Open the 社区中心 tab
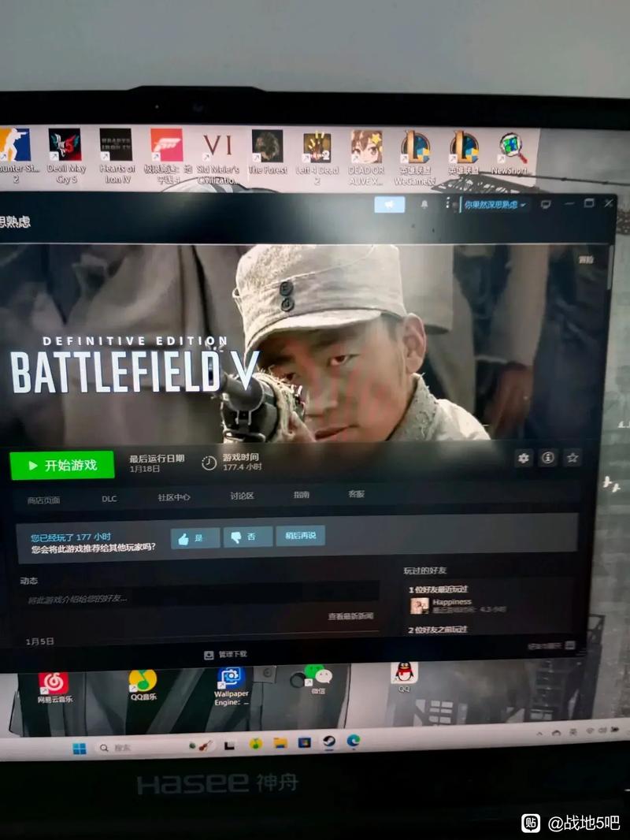 pyautogui.click(x=174, y=498)
